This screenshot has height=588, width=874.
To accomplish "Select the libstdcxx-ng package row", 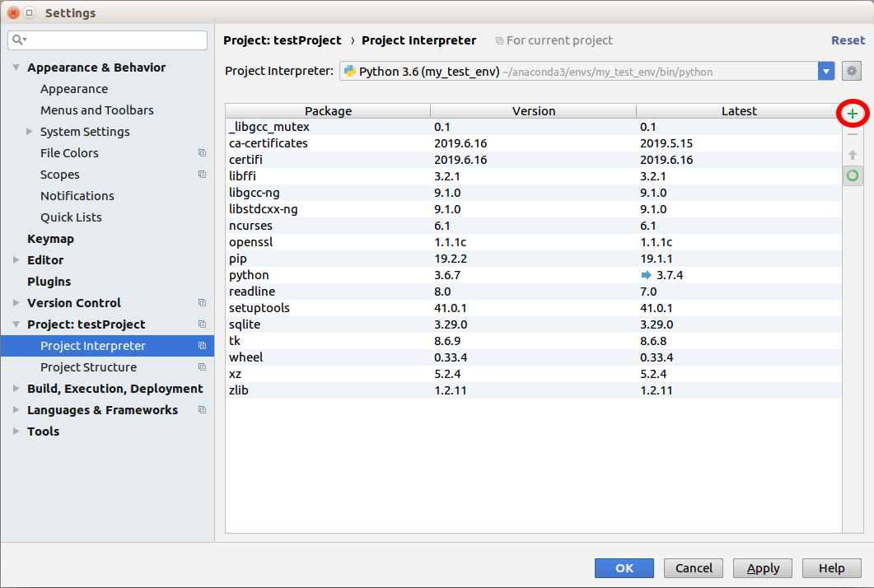I will 534,209.
